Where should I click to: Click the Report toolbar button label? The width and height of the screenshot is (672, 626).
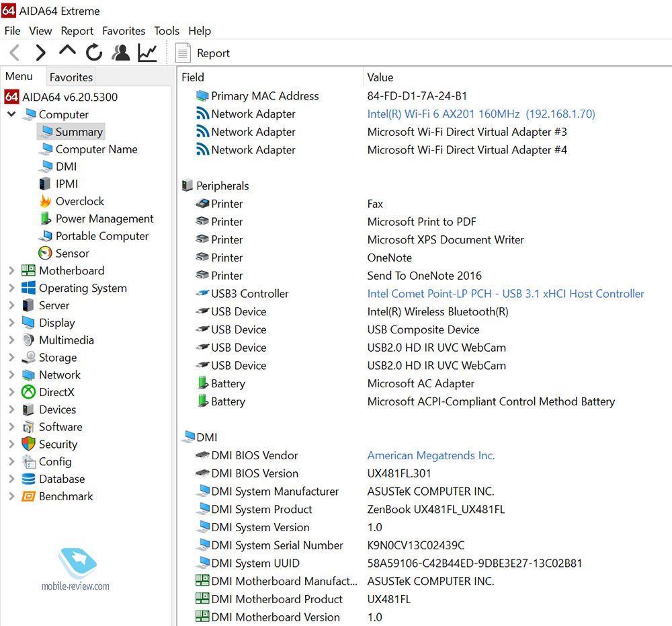[x=213, y=53]
